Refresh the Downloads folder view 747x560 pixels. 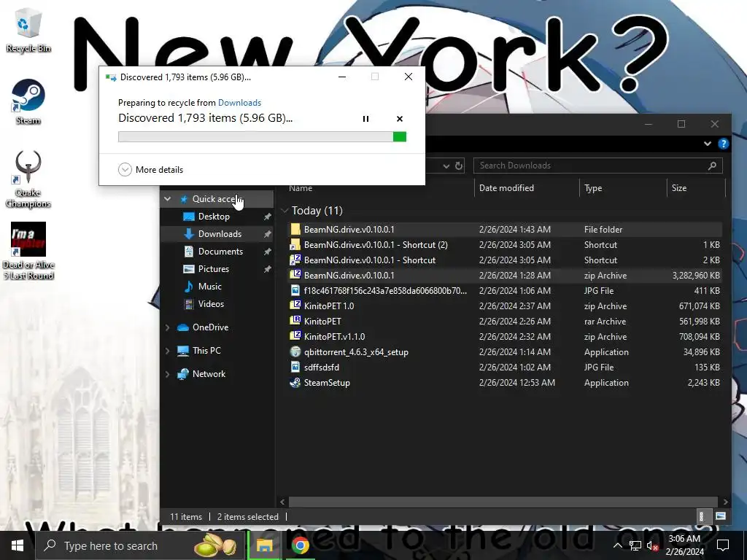tap(459, 166)
